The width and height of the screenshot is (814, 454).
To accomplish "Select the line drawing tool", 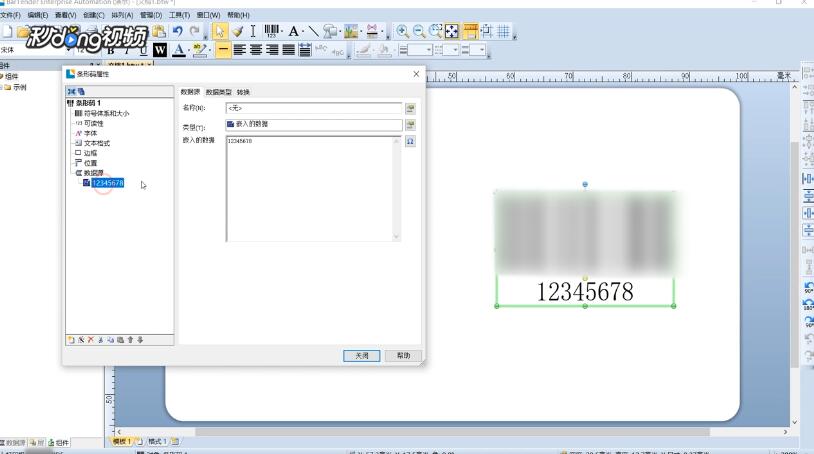I will pos(313,32).
